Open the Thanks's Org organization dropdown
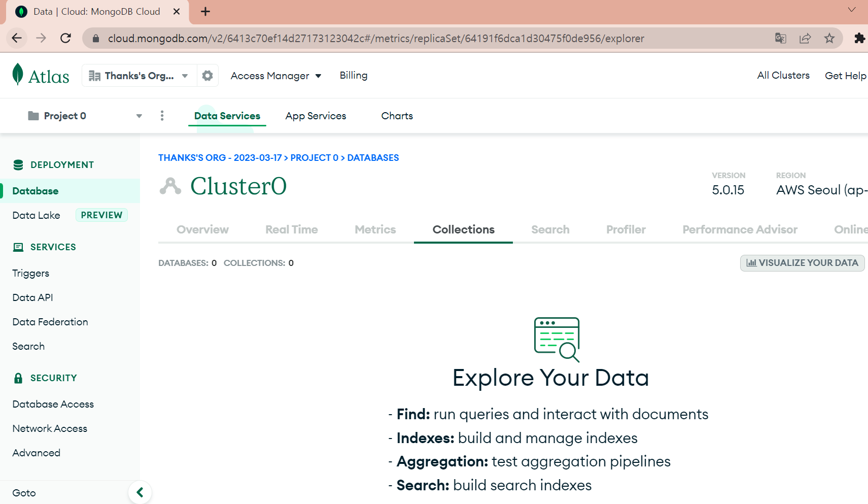This screenshot has height=504, width=868. click(x=139, y=76)
